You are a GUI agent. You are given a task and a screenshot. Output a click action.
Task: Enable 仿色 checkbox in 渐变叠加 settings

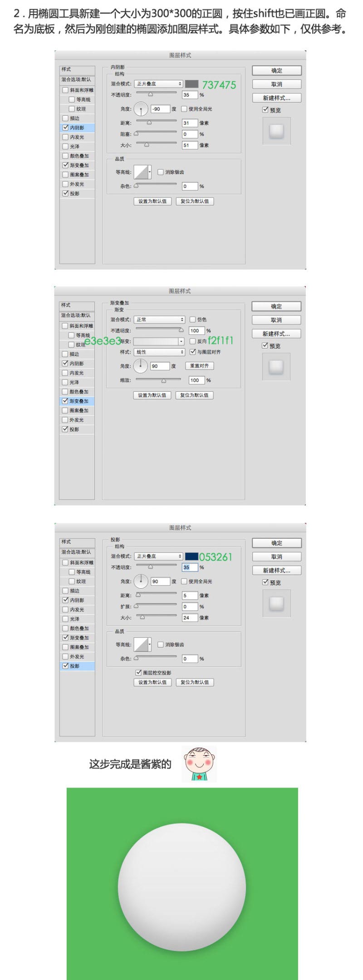click(x=192, y=320)
